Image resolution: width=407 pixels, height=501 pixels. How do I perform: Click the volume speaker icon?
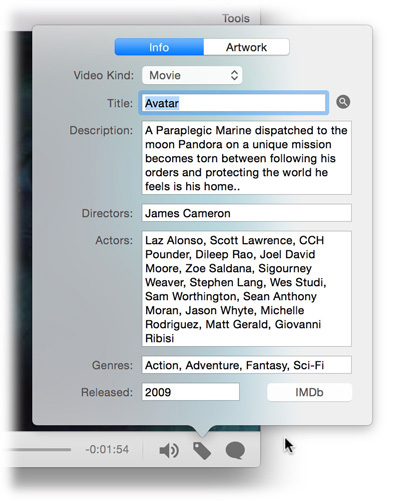pyautogui.click(x=169, y=450)
